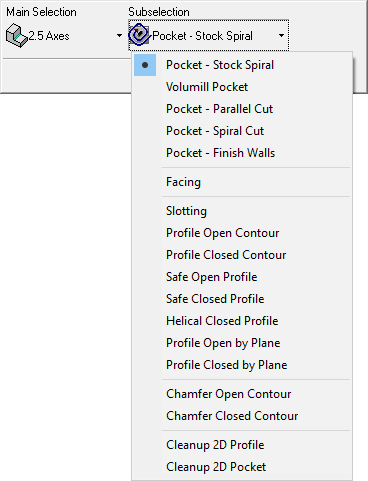Open the 2.5 Axes combo box
368x481 pixels.
[64, 36]
